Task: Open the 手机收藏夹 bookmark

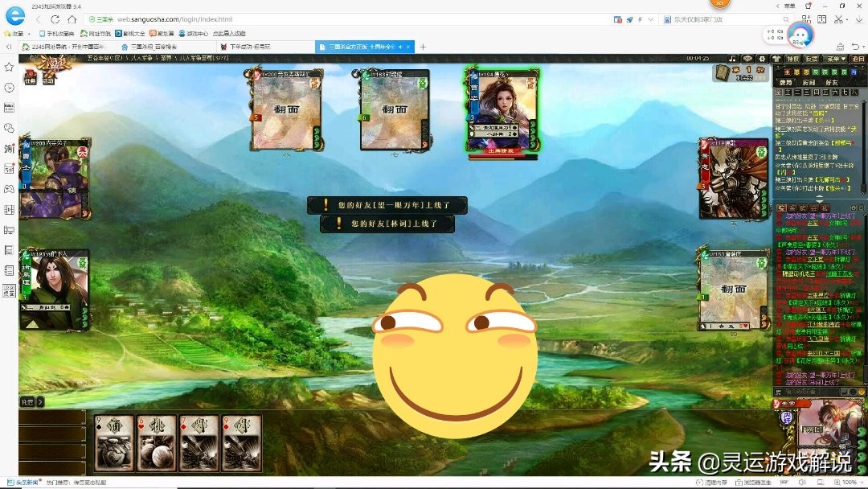Action: tap(56, 34)
